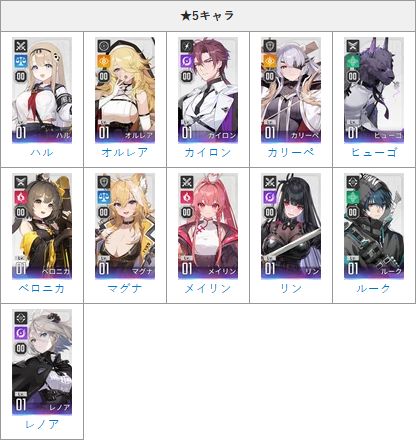The height and width of the screenshot is (440, 418).
Task: Open the オルレア character name link
Action: [125, 152]
